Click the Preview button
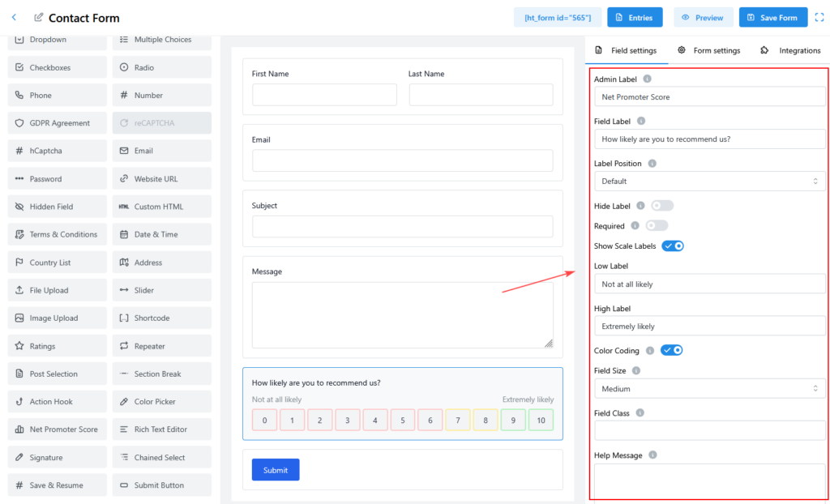 703,17
